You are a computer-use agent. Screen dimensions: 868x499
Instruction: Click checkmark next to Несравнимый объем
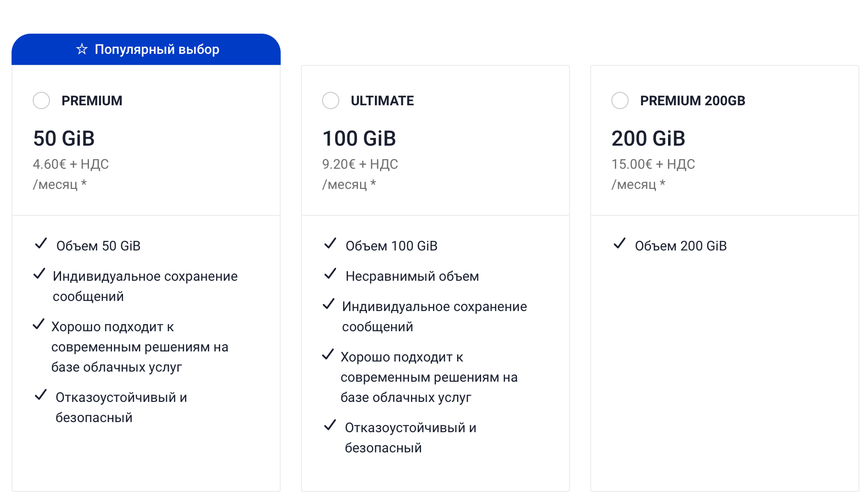330,274
